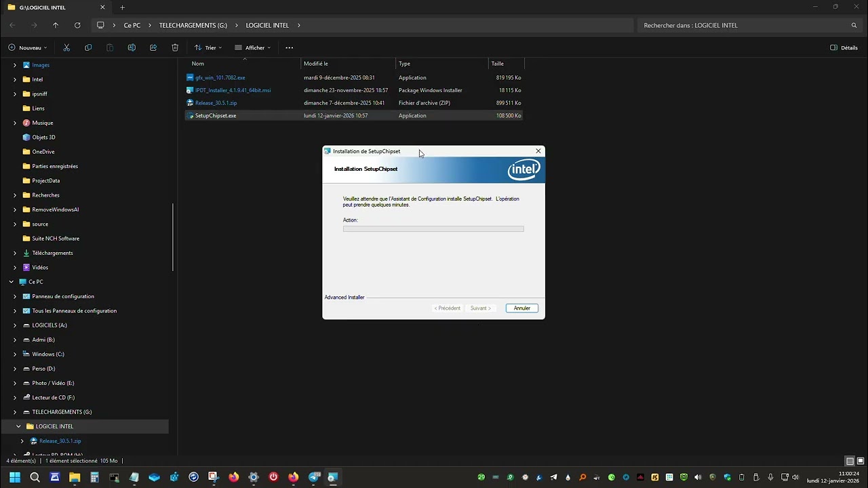Select Objets 3D in navigation tree
This screenshot has width=868, height=488.
43,137
